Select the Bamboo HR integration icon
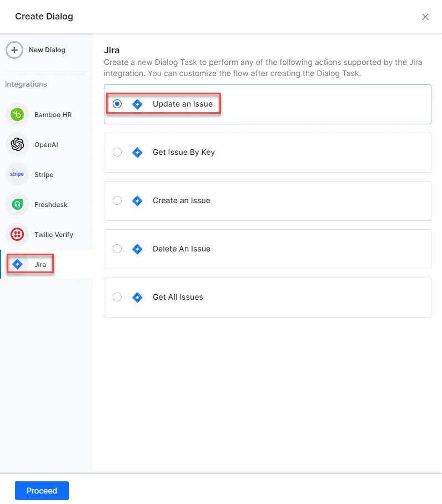Image resolution: width=442 pixels, height=504 pixels. [17, 114]
